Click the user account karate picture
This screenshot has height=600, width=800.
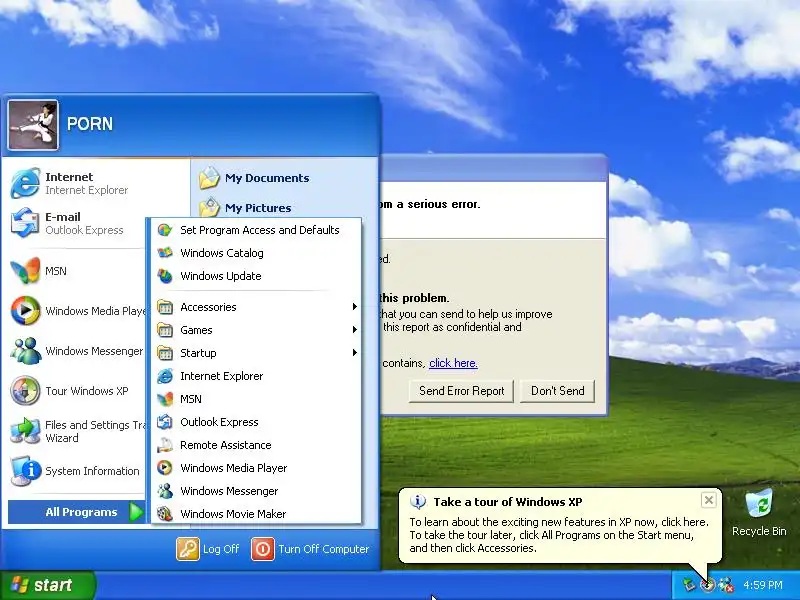coord(33,124)
